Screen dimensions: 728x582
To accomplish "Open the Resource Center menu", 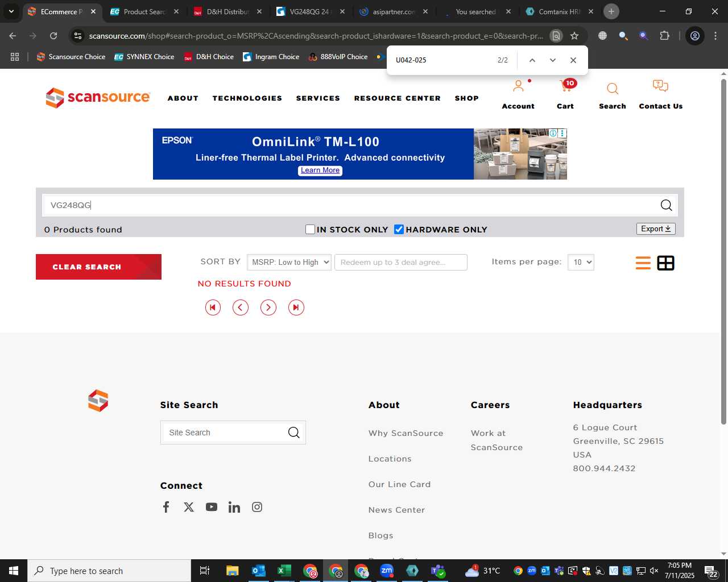I will pyautogui.click(x=398, y=98).
